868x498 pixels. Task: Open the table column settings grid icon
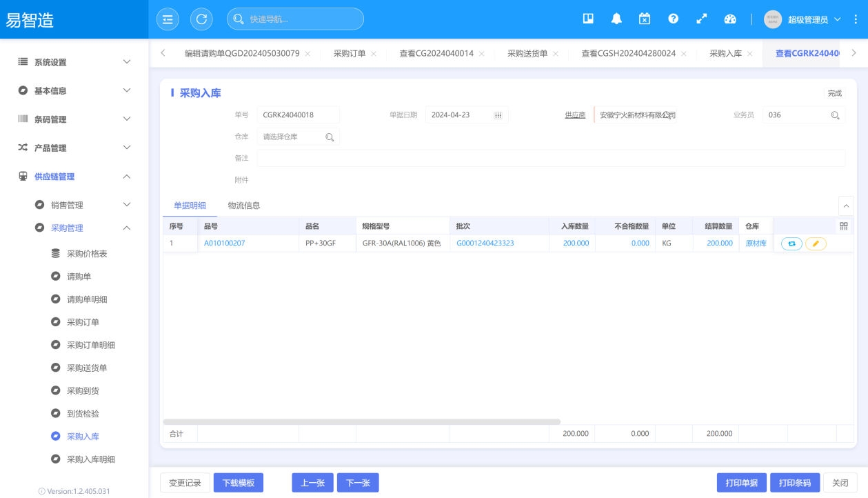click(844, 226)
